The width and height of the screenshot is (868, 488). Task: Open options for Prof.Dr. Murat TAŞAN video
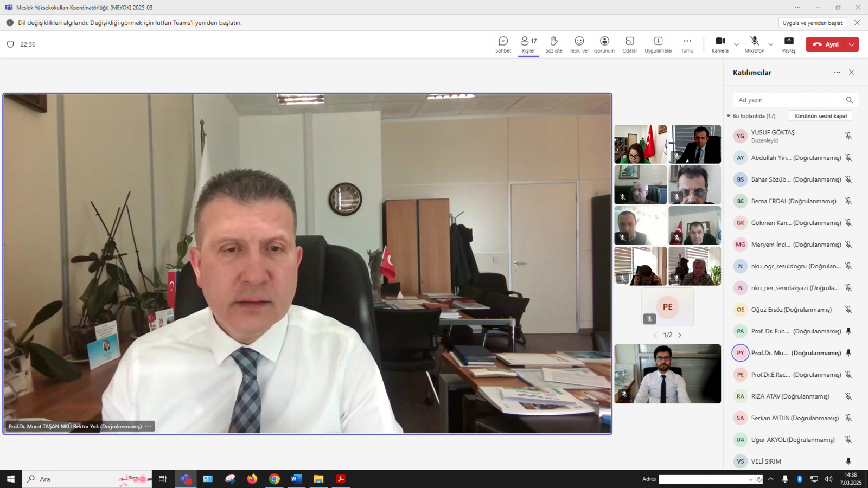coord(148,426)
